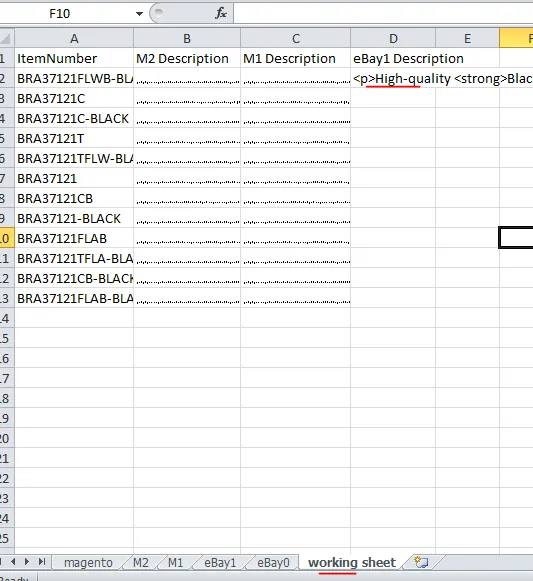533x581 pixels.
Task: Switch to the eBay0 sheet tab
Action: pos(273,562)
